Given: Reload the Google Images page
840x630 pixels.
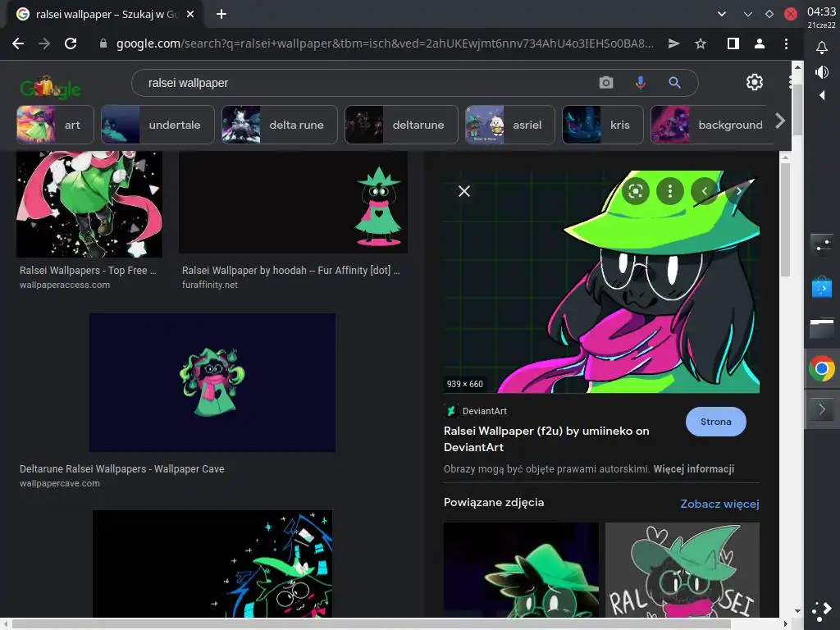Looking at the screenshot, I should pos(71,44).
